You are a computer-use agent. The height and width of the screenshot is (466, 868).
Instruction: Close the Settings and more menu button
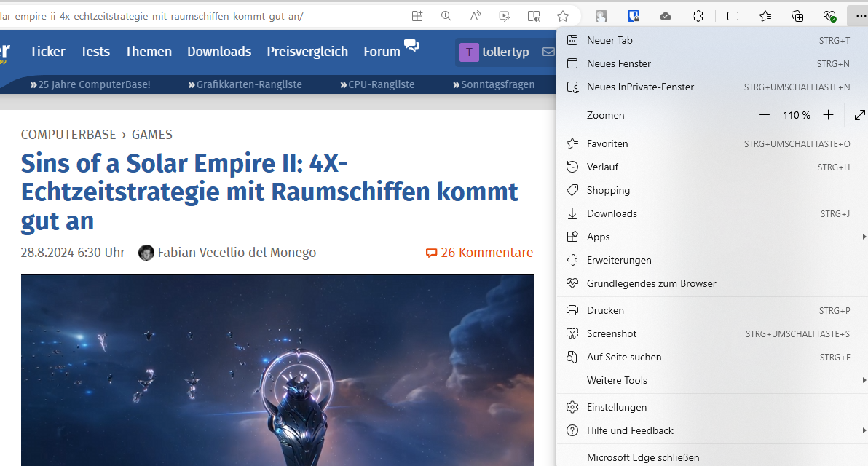[x=860, y=16]
